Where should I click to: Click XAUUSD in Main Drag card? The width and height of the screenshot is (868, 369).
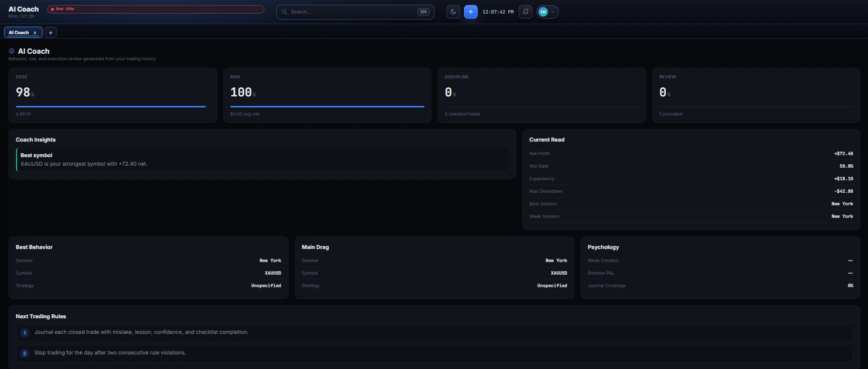(x=559, y=273)
